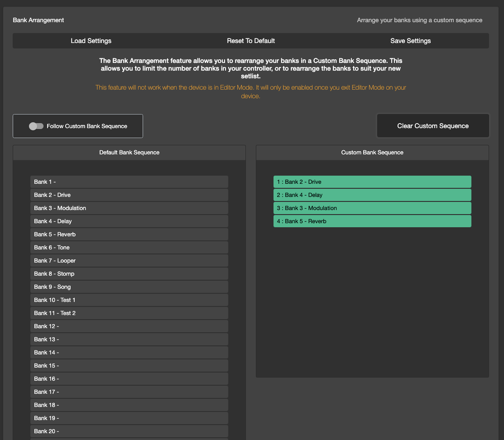Viewport: 504px width, 440px height.
Task: Click Bank 20 in the default list
Action: pos(129,431)
